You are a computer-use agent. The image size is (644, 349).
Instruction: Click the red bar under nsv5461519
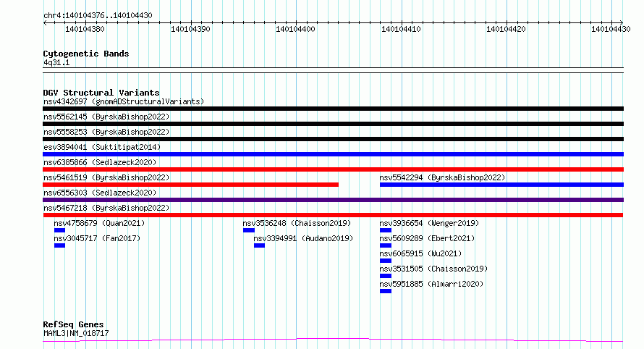pos(190,185)
